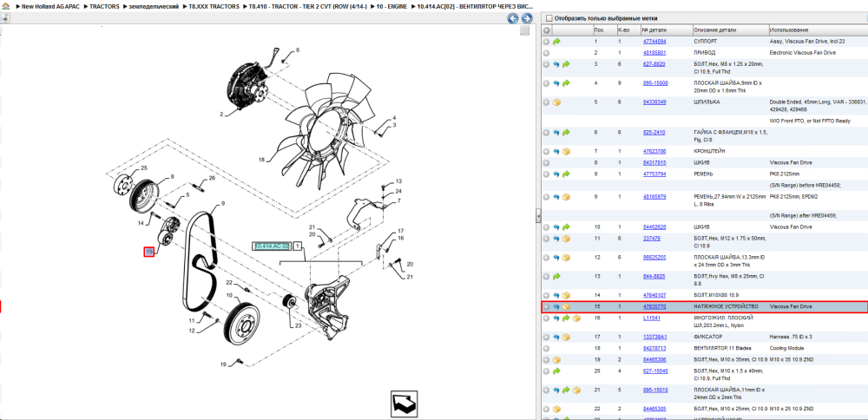Collapse the parts panel using the splitter arrow
Screen dimensions: 868x420
pyautogui.click(x=538, y=216)
